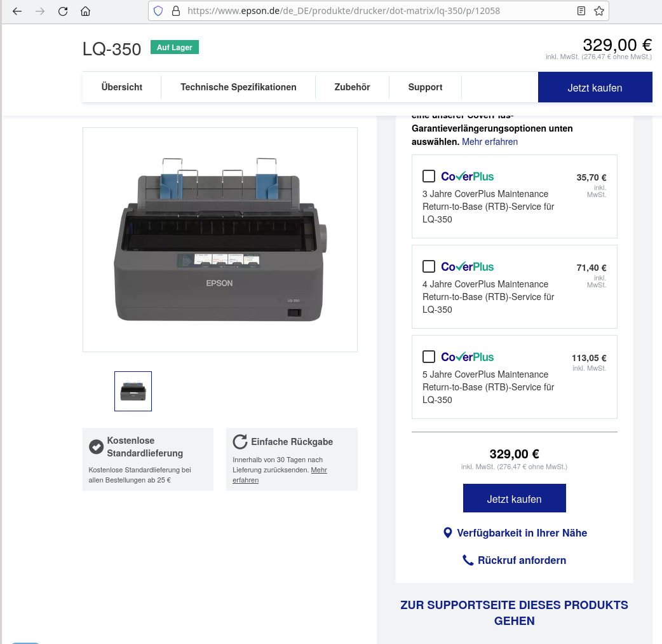
Task: Open the Übersicht tab
Action: coord(121,87)
